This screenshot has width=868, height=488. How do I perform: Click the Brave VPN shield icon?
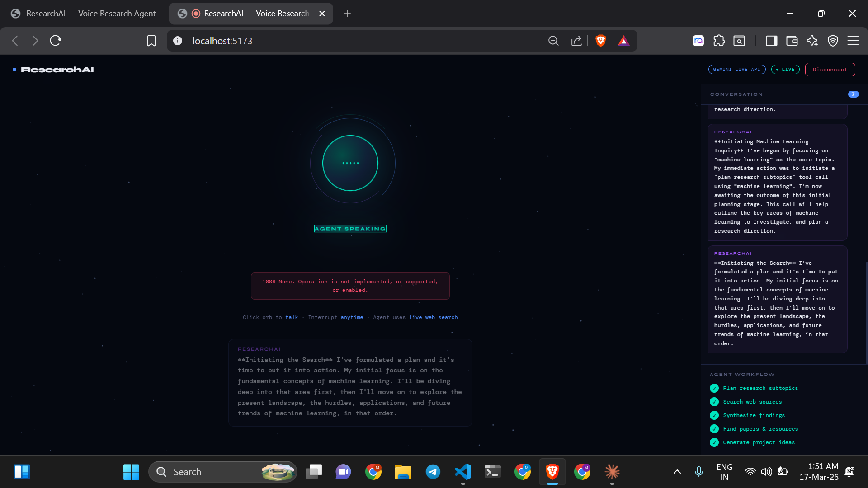833,41
